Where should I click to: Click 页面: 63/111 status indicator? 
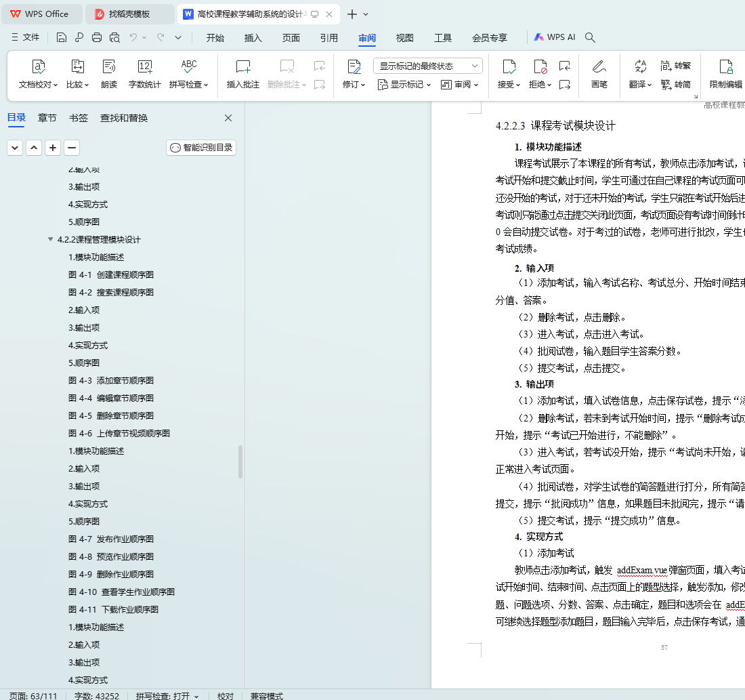click(33, 696)
